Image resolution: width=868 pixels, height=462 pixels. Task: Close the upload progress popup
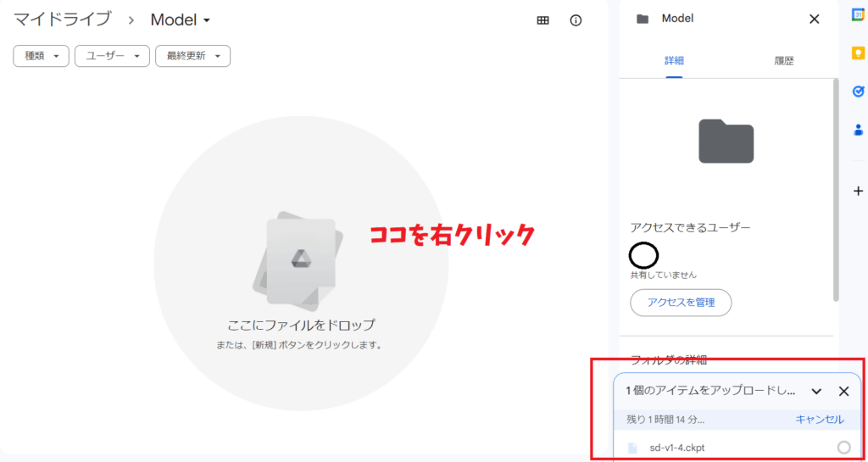pyautogui.click(x=843, y=391)
